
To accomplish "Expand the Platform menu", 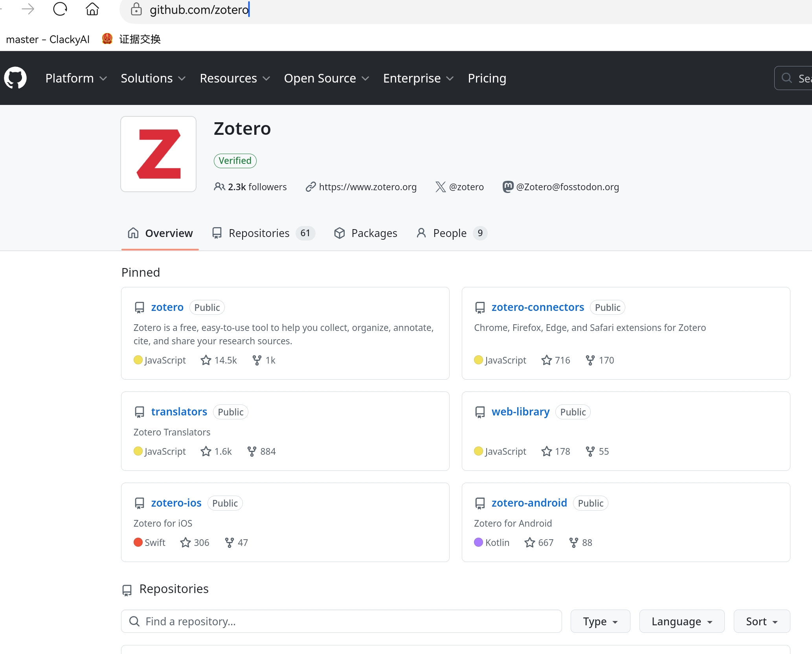I will 76,78.
